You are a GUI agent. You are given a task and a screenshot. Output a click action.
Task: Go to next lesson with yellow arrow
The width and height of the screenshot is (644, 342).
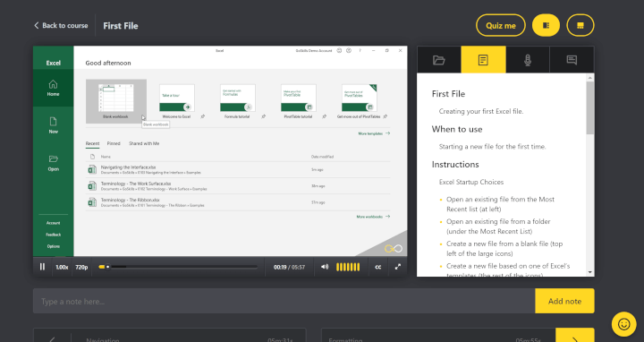coord(574,336)
